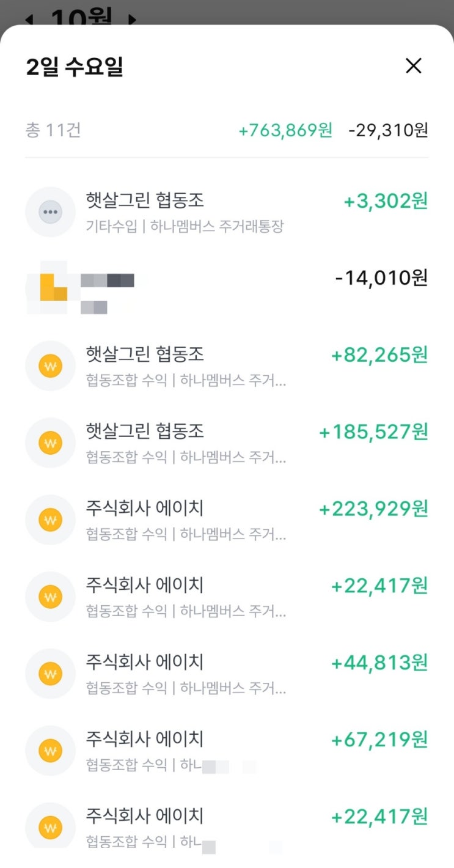Tap the -14,010원 expense amount

pyautogui.click(x=381, y=278)
